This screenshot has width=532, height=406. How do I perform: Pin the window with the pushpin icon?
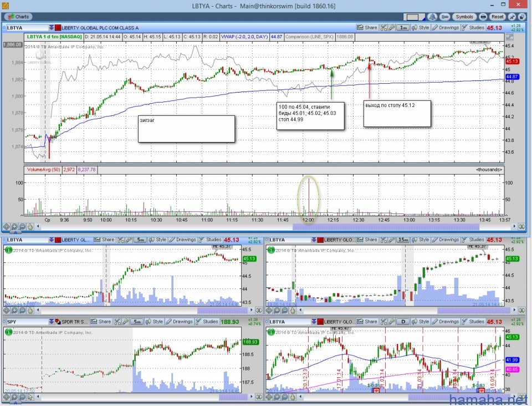point(511,17)
